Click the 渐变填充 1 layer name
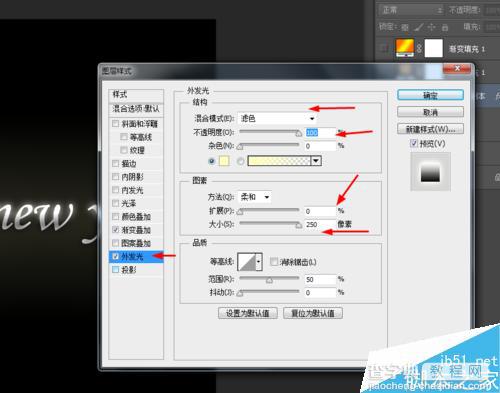This screenshot has height=393, width=500. pos(467,49)
